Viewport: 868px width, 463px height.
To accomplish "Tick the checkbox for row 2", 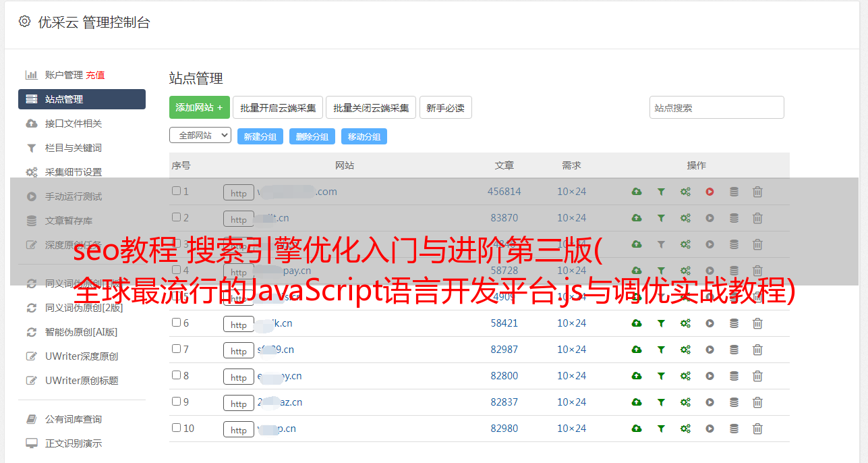I will click(176, 217).
